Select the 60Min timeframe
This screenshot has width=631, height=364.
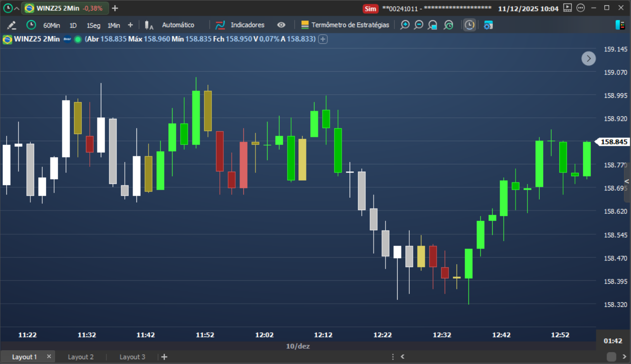click(x=51, y=25)
